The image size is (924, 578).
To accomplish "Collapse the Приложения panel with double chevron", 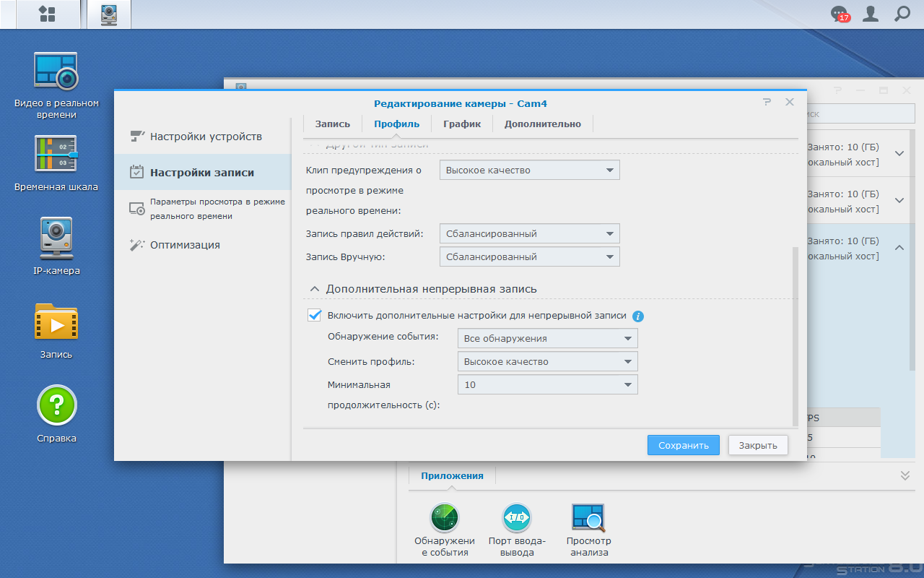I will [x=905, y=475].
